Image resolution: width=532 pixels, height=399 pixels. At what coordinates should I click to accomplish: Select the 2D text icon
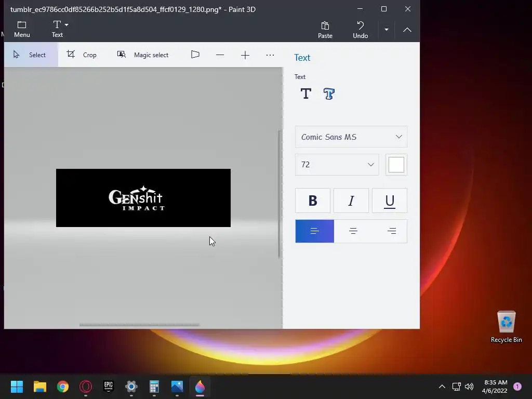tap(306, 94)
